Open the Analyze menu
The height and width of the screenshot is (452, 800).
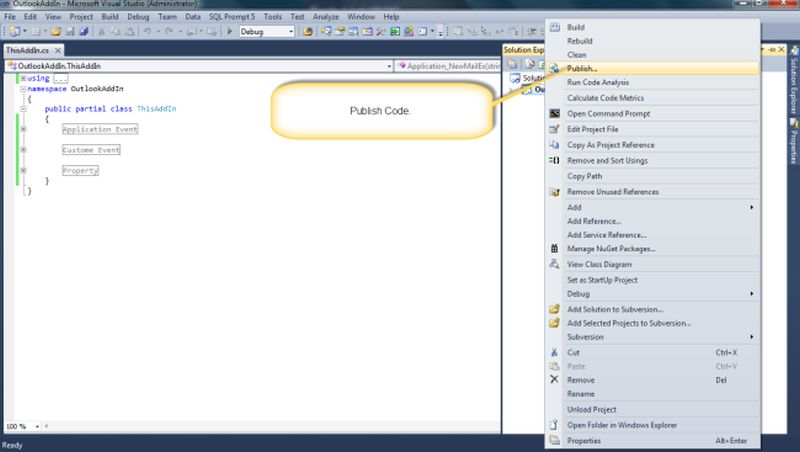326,16
